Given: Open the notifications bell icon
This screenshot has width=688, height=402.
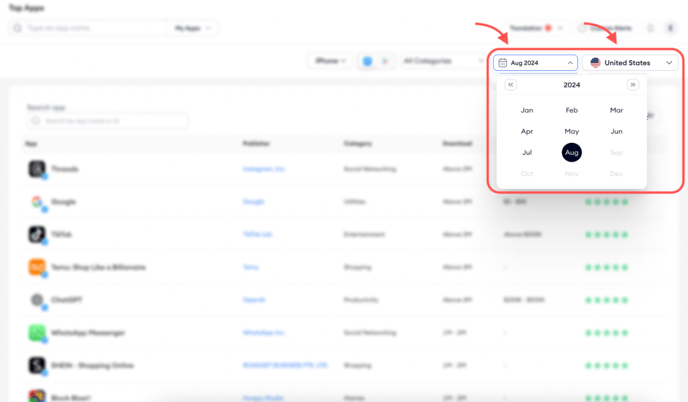Looking at the screenshot, I should click(650, 28).
